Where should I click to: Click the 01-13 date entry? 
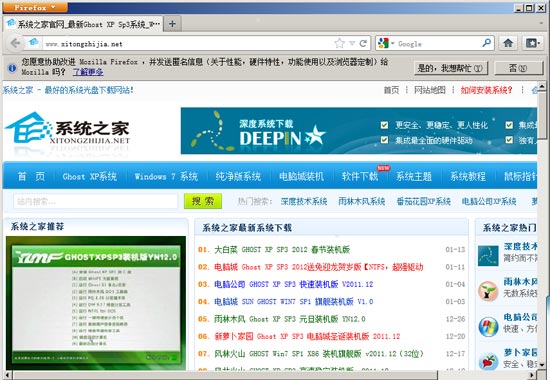click(x=455, y=249)
